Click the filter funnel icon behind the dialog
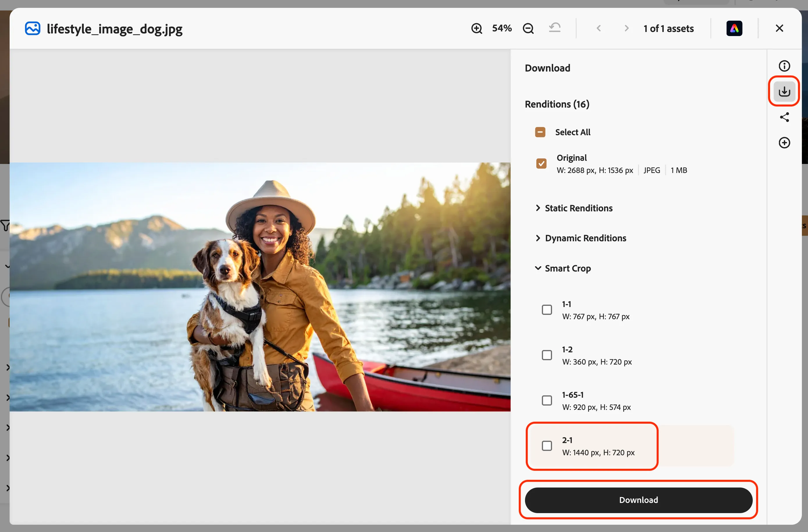 click(5, 226)
